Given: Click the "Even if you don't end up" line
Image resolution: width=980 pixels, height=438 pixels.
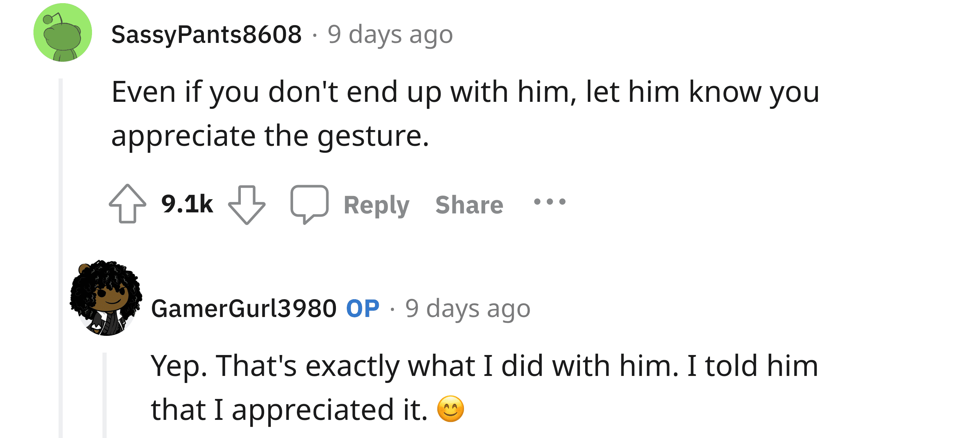Looking at the screenshot, I should pos(465,92).
